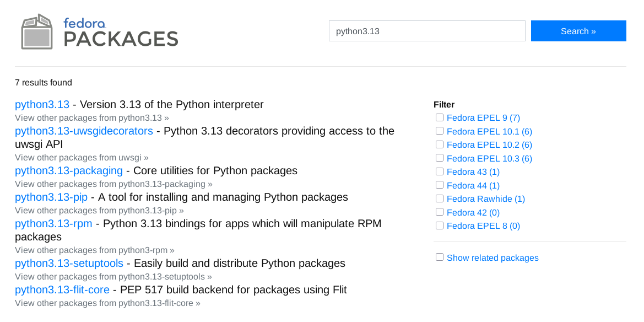Viewport: 644px width, 322px height.
Task: Click the Fedora 44 (1) filter label
Action: click(x=473, y=185)
